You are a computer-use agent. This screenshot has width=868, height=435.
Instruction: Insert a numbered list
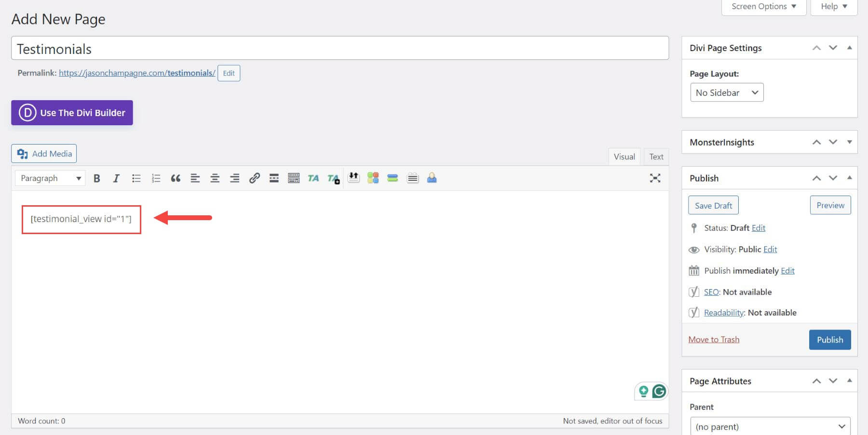156,178
